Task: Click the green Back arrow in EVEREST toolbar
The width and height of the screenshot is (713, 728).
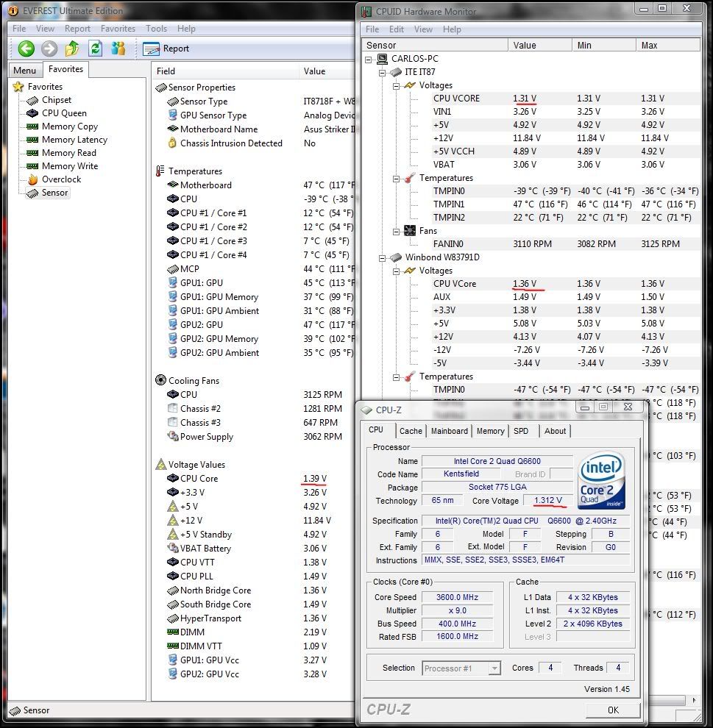Action: (x=26, y=49)
